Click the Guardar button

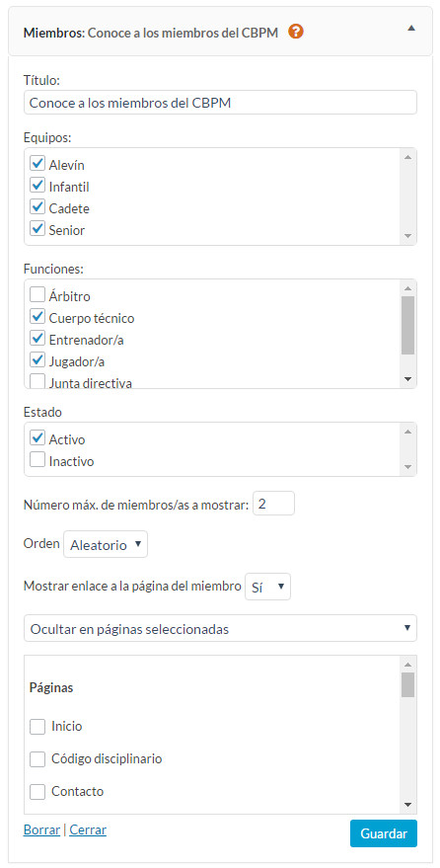[x=384, y=833]
